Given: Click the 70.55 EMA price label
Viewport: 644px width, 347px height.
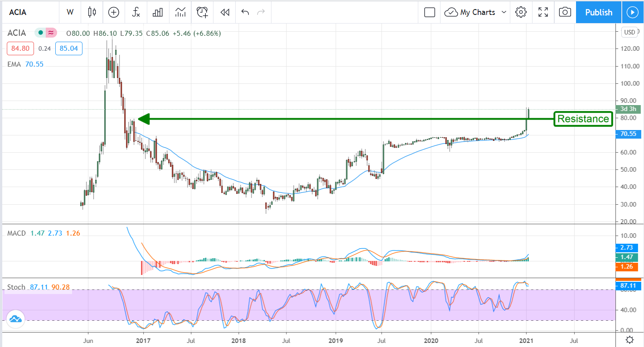Looking at the screenshot, I should (x=628, y=134).
